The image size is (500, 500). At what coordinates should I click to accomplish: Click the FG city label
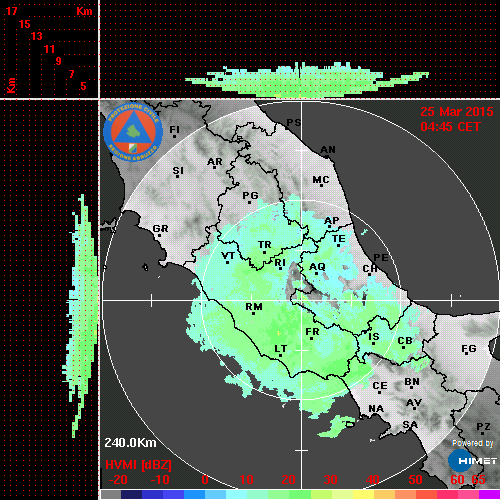[469, 348]
